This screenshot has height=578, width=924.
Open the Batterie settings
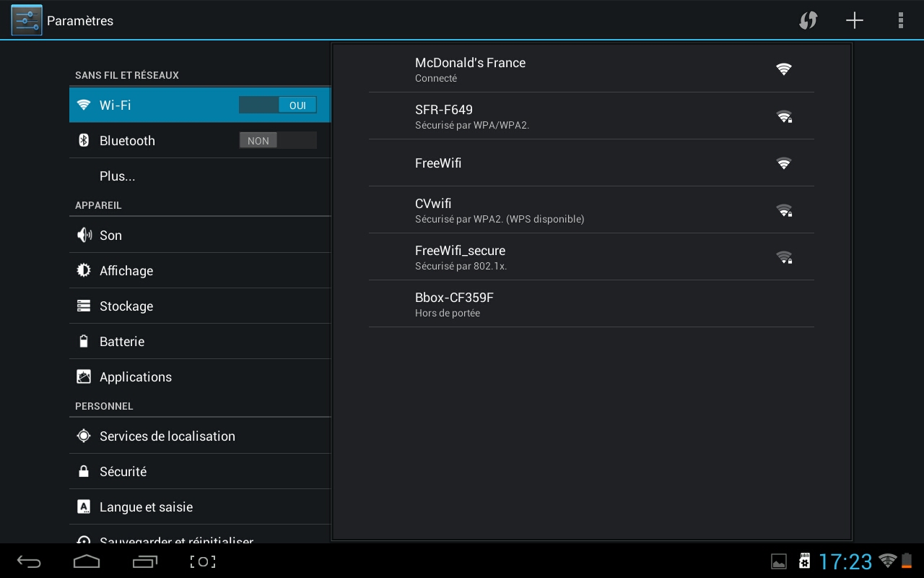(200, 341)
